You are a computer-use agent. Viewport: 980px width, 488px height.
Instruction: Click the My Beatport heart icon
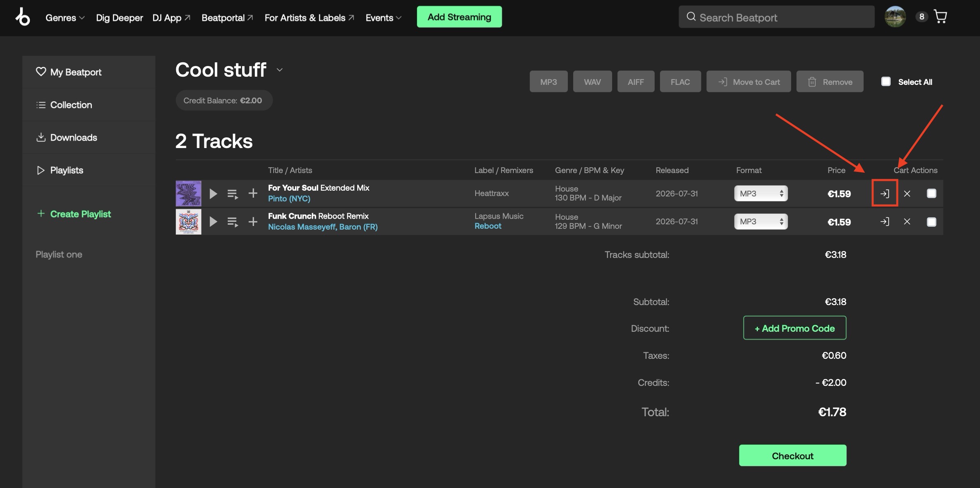(x=41, y=72)
